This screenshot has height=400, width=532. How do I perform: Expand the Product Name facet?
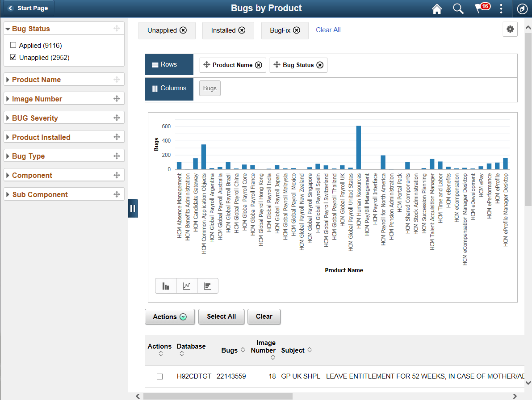(8, 80)
